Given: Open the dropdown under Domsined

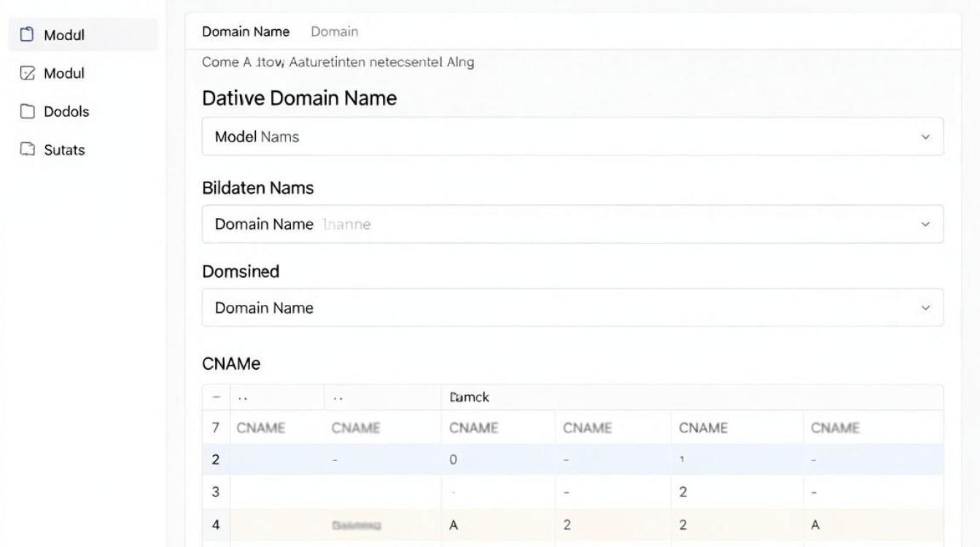Looking at the screenshot, I should click(x=572, y=308).
